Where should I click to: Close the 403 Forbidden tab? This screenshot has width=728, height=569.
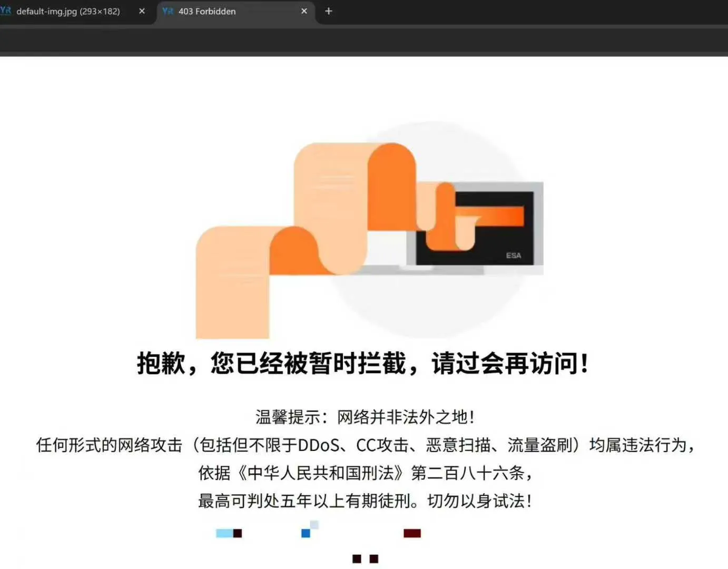tap(304, 11)
